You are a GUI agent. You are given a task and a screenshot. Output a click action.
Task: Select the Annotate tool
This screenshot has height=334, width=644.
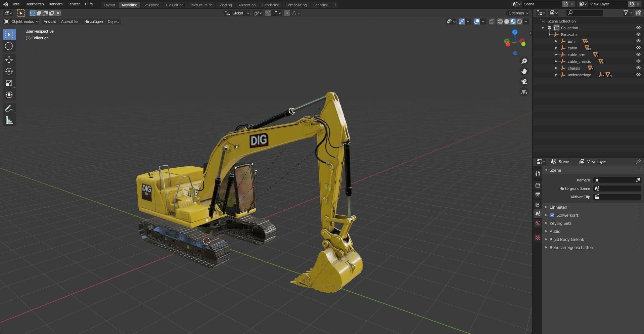coord(9,109)
